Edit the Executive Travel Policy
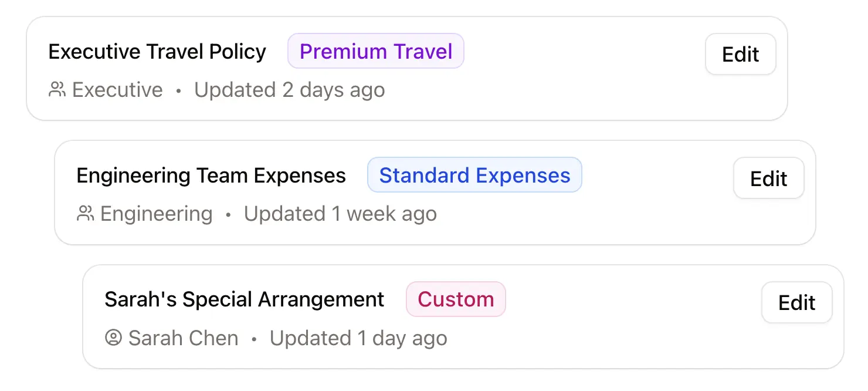This screenshot has width=868, height=391. pos(740,55)
